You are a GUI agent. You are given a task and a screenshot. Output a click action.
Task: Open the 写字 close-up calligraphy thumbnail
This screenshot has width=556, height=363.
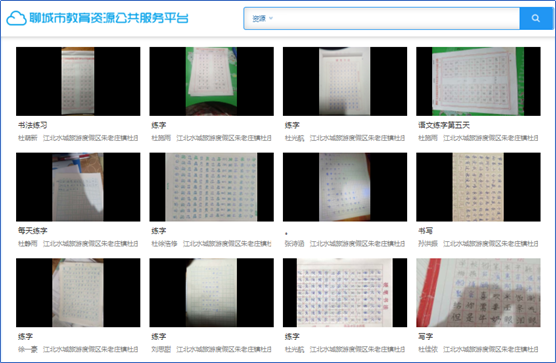coord(478,292)
